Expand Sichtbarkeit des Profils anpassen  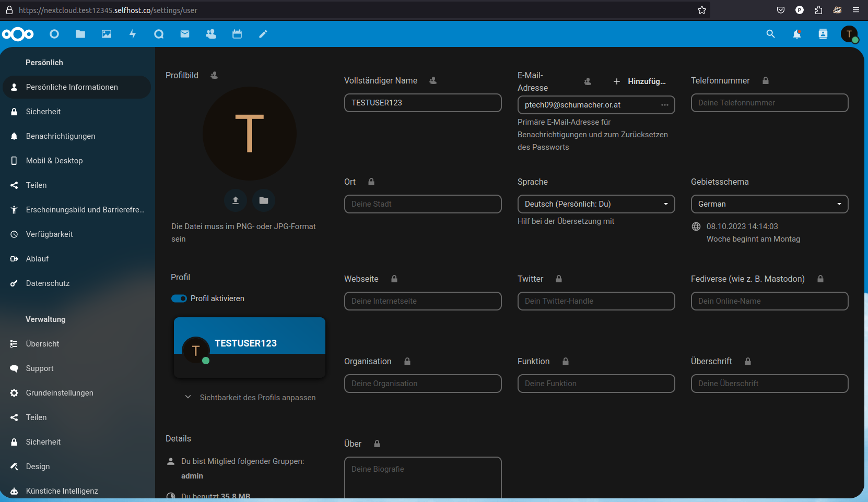pos(251,398)
